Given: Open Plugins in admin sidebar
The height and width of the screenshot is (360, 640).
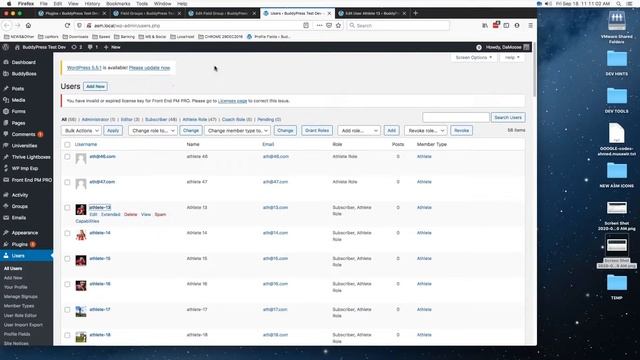Looking at the screenshot, I should 20,244.
